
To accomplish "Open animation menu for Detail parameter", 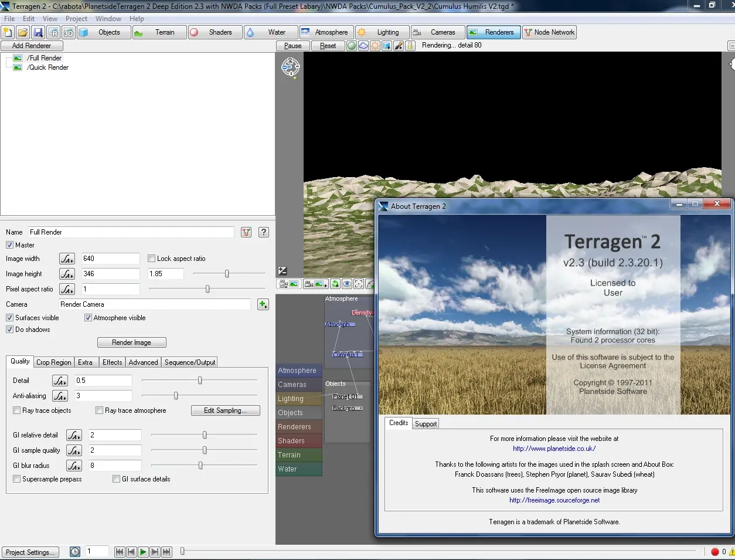I will (60, 381).
